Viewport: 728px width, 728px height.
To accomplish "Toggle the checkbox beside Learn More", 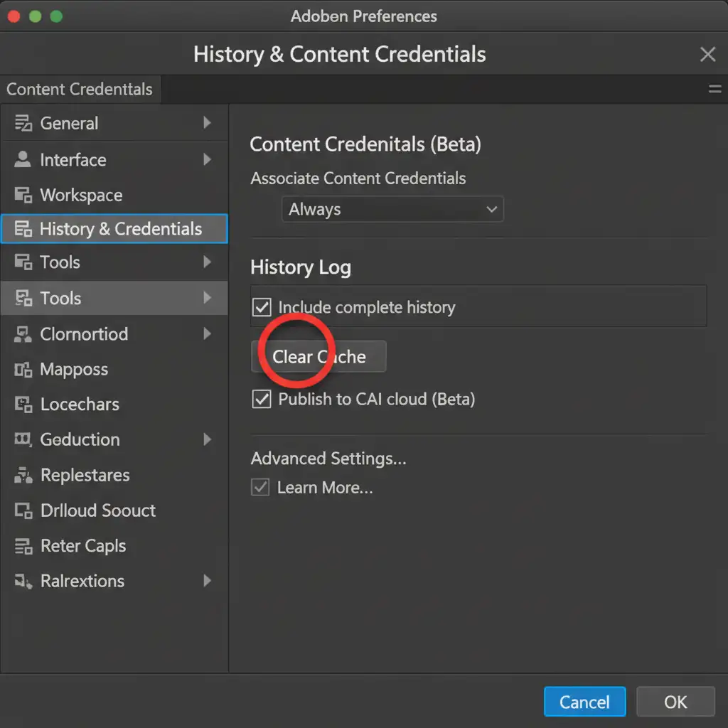I will click(261, 488).
